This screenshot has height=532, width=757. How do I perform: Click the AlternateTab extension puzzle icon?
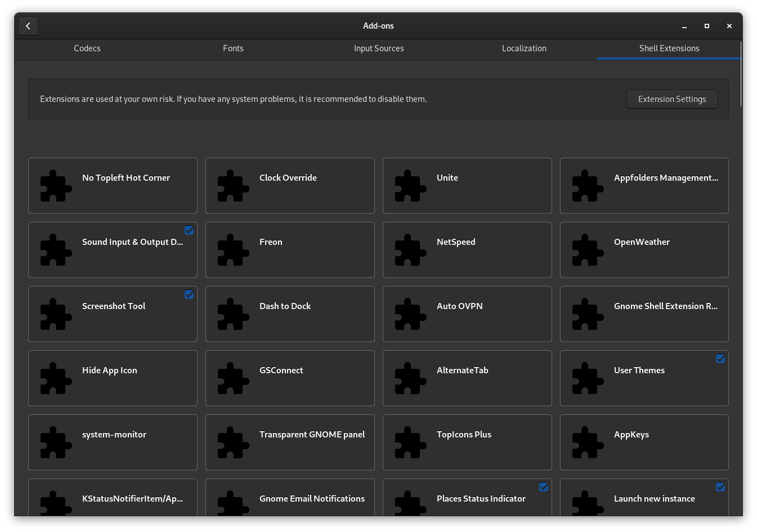[411, 378]
